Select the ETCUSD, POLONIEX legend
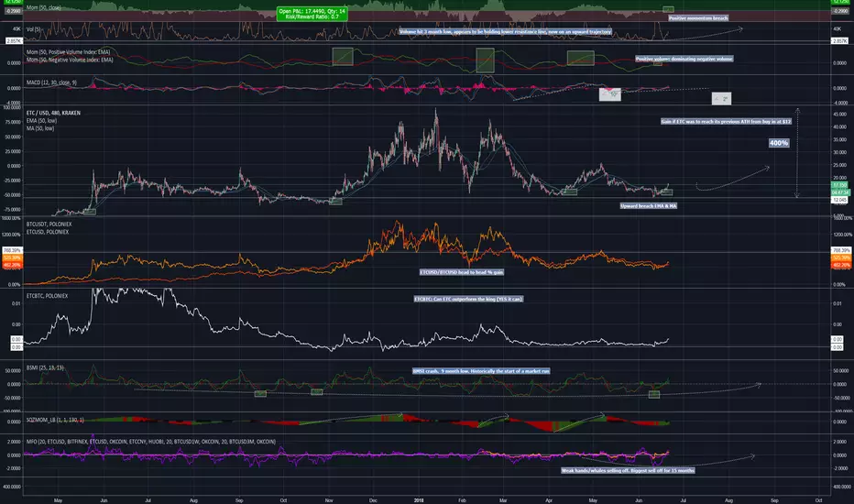 [x=48, y=232]
